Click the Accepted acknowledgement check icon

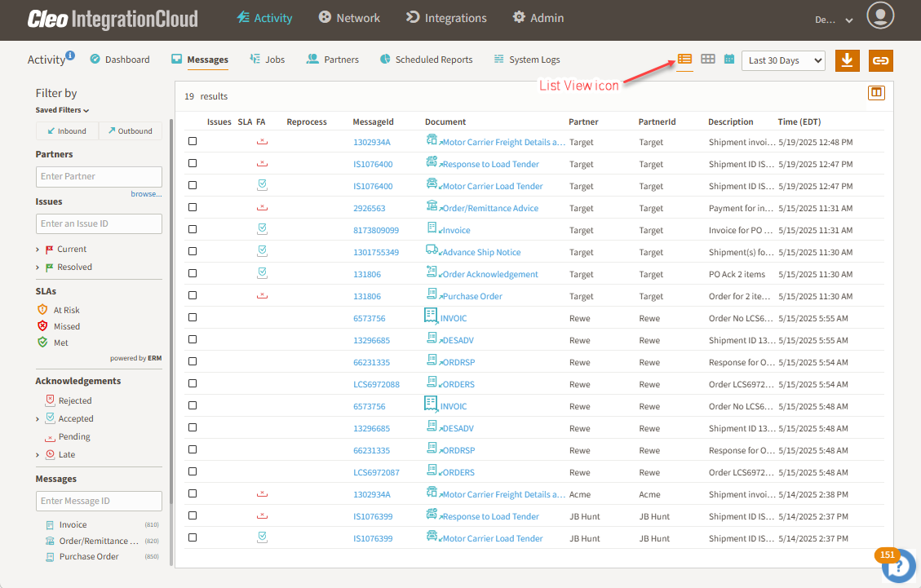[x=50, y=418]
